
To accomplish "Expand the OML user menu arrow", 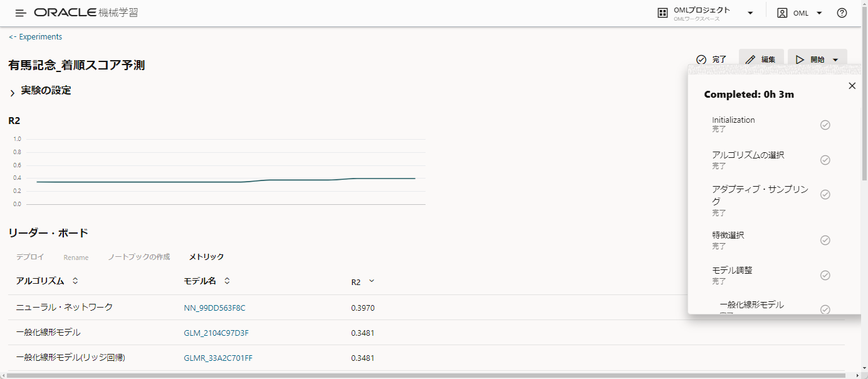I will coord(819,13).
